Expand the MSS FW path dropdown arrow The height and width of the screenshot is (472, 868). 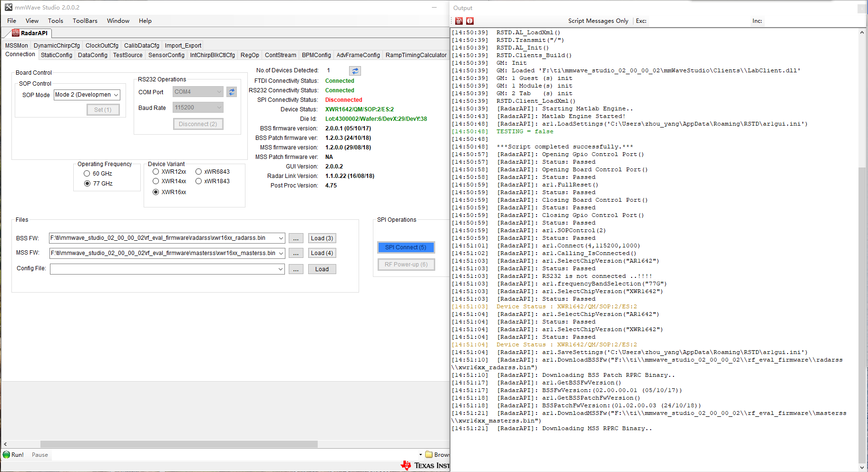pyautogui.click(x=281, y=253)
